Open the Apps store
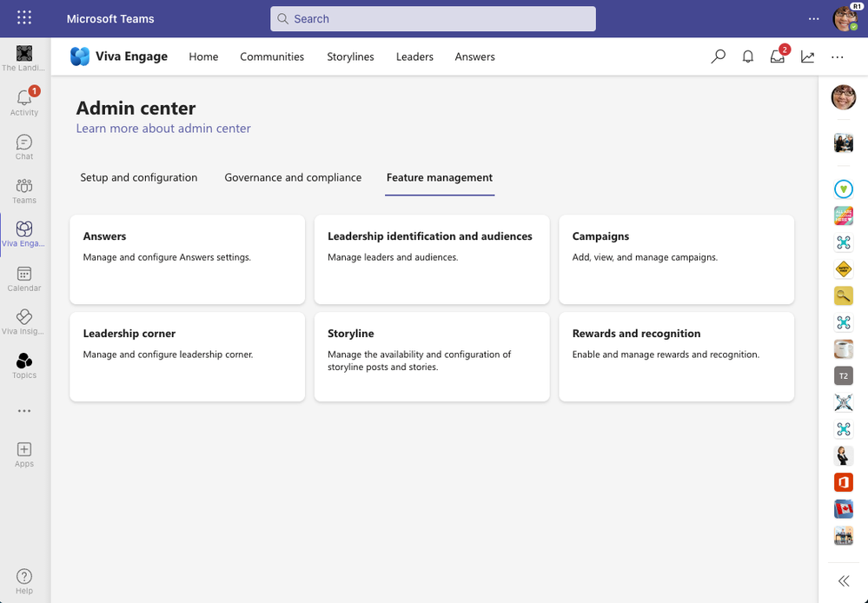868x603 pixels. [24, 454]
